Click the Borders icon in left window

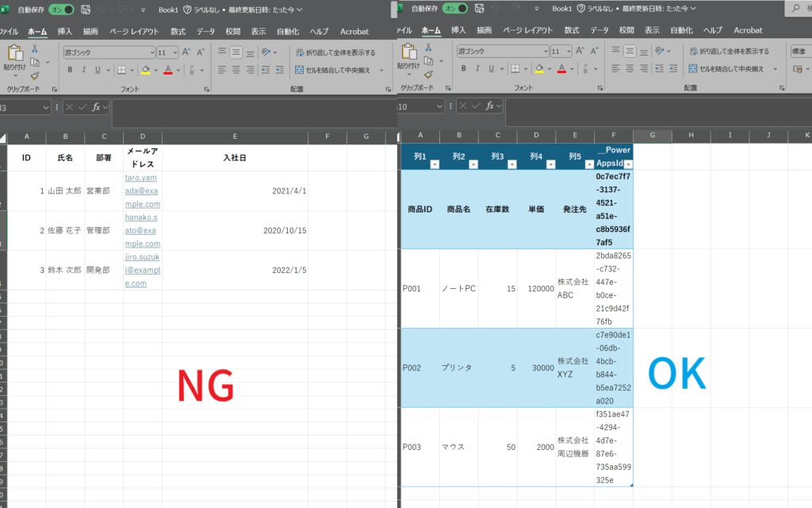[x=123, y=70]
